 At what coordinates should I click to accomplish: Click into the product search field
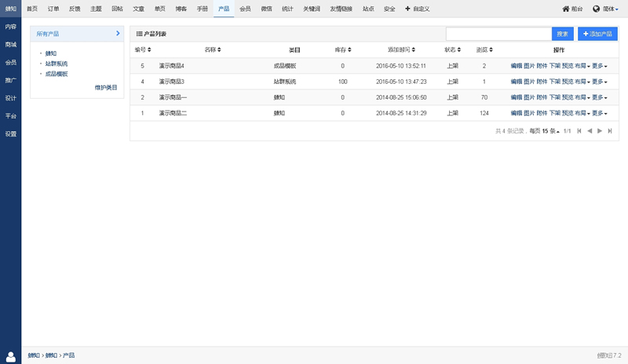498,34
